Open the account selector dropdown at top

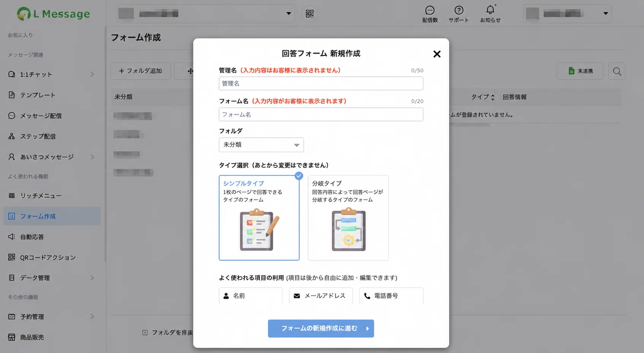[x=206, y=14]
